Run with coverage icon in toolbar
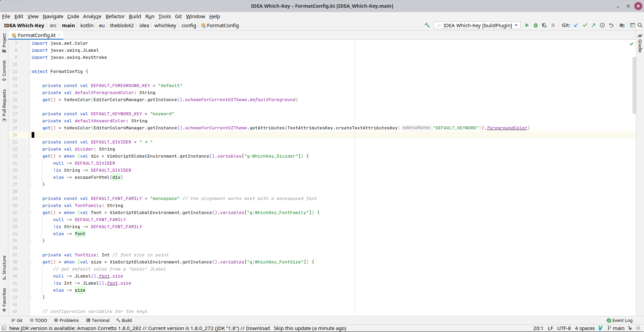Image resolution: width=644 pixels, height=332 pixels. 544,25
